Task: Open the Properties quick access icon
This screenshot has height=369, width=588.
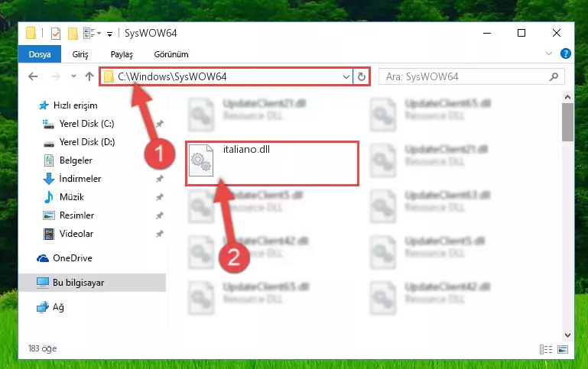Action: pos(56,34)
